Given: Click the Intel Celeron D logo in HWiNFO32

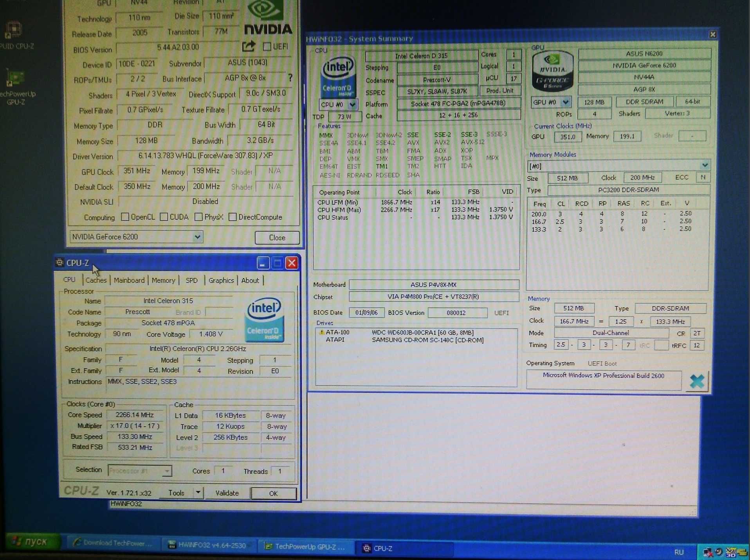Looking at the screenshot, I should point(338,76).
